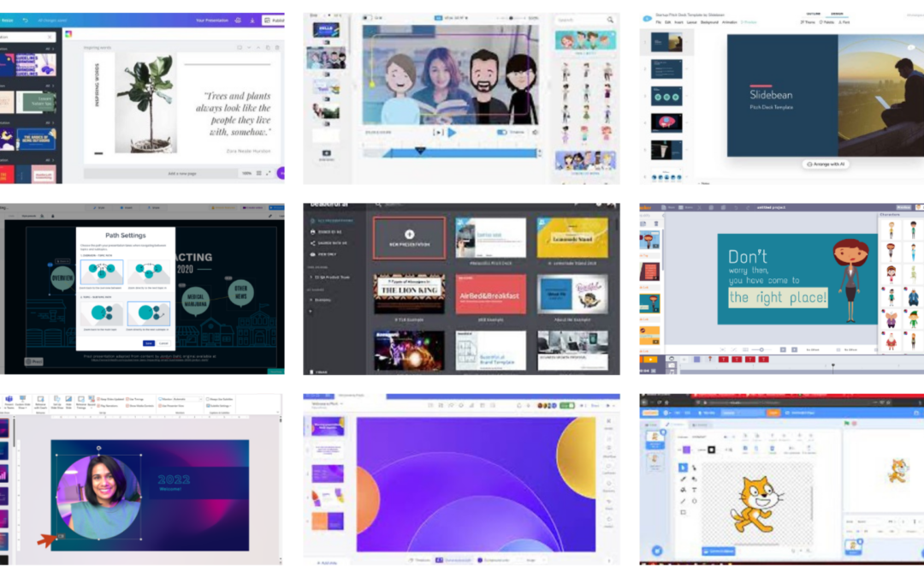Click the purple Fill color swatch in Scratch
Image resolution: width=924 pixels, height=578 pixels.
(x=686, y=450)
